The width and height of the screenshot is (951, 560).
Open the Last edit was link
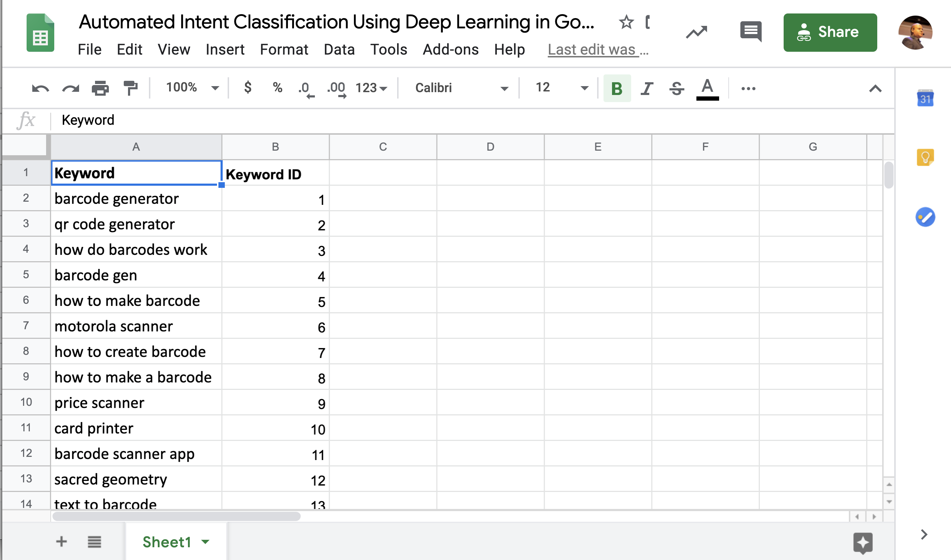(597, 49)
